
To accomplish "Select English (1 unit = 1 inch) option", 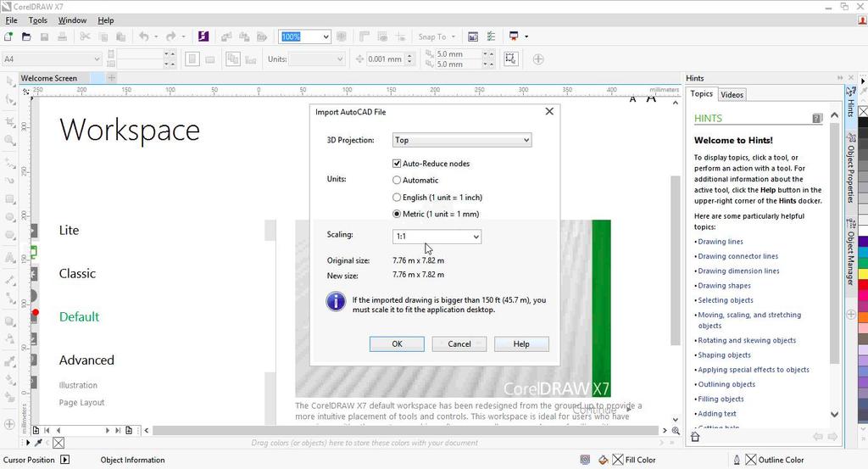I will tap(397, 197).
